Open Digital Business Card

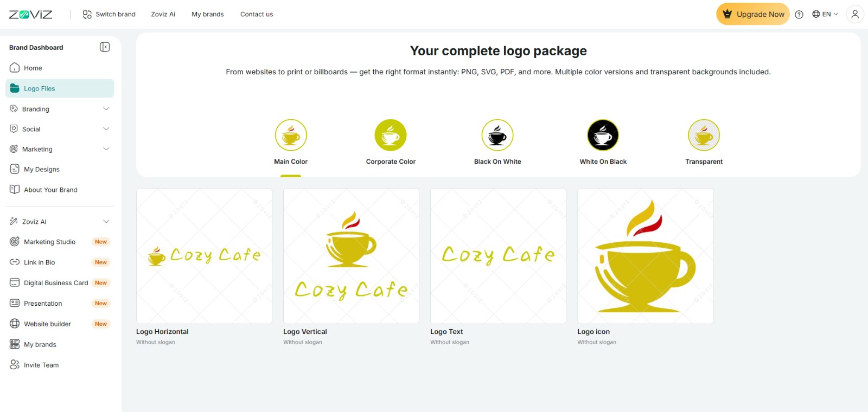point(55,283)
